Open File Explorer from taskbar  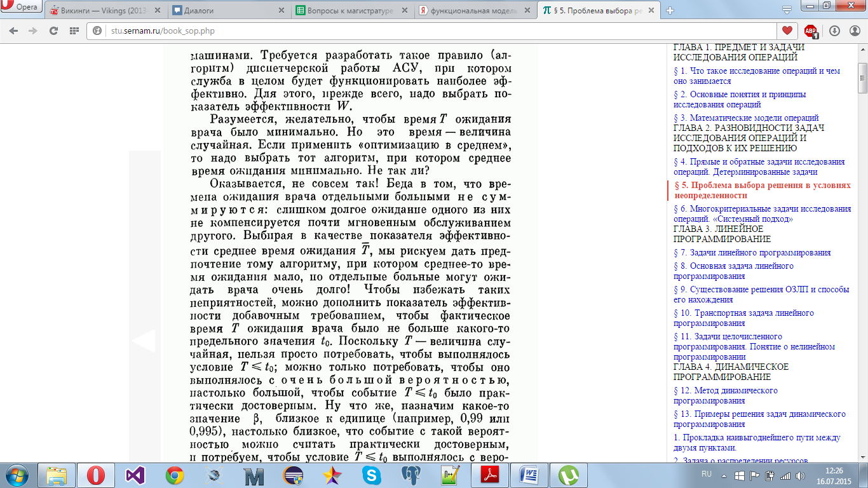coord(56,475)
